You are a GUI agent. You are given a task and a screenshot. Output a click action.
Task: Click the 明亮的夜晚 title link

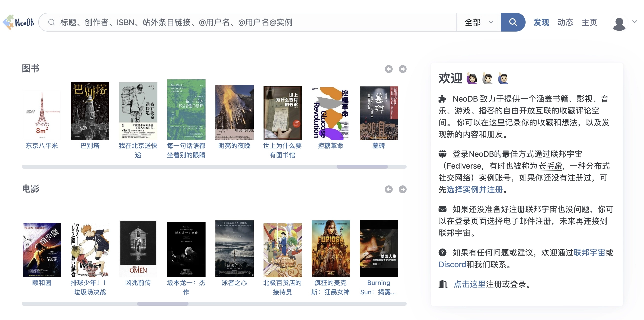tap(234, 146)
